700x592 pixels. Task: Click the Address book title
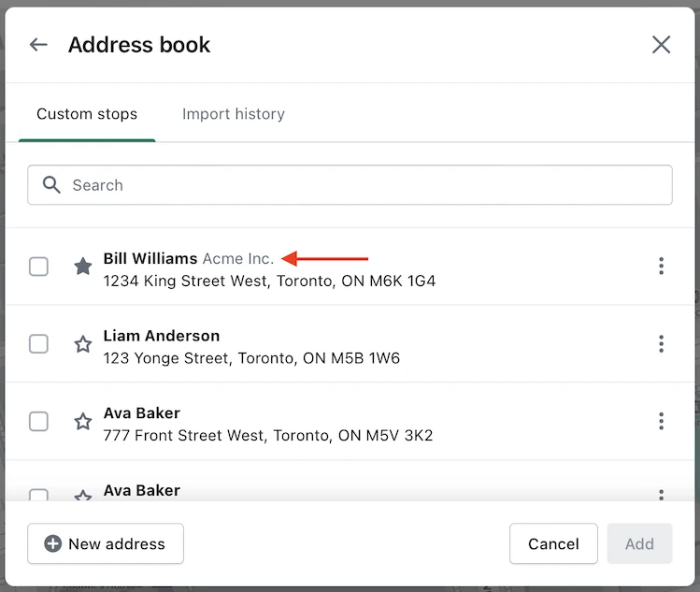[x=139, y=45]
